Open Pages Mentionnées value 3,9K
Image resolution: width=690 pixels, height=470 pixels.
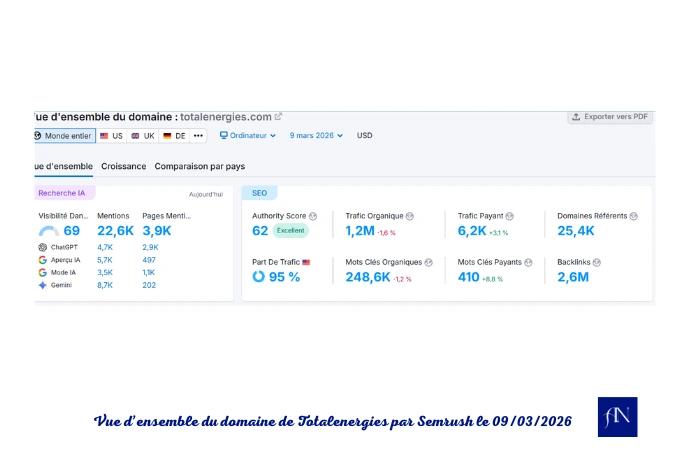(157, 231)
